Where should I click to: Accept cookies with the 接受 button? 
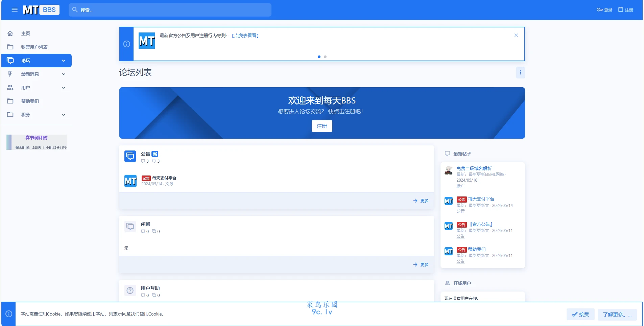click(x=580, y=314)
